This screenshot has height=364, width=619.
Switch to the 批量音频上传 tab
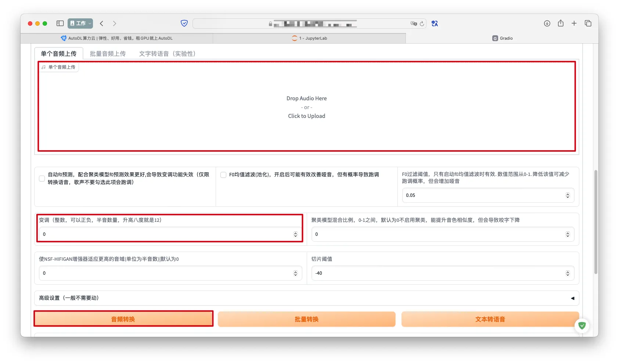click(108, 54)
